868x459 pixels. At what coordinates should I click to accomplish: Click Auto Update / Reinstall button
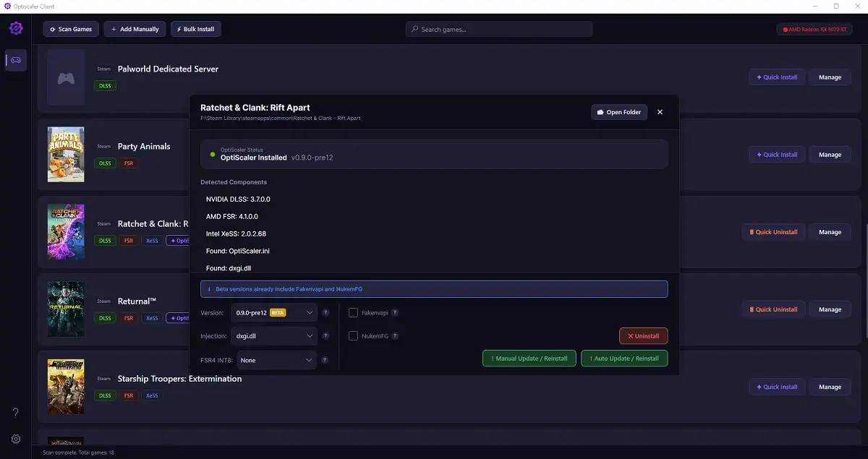[624, 359]
